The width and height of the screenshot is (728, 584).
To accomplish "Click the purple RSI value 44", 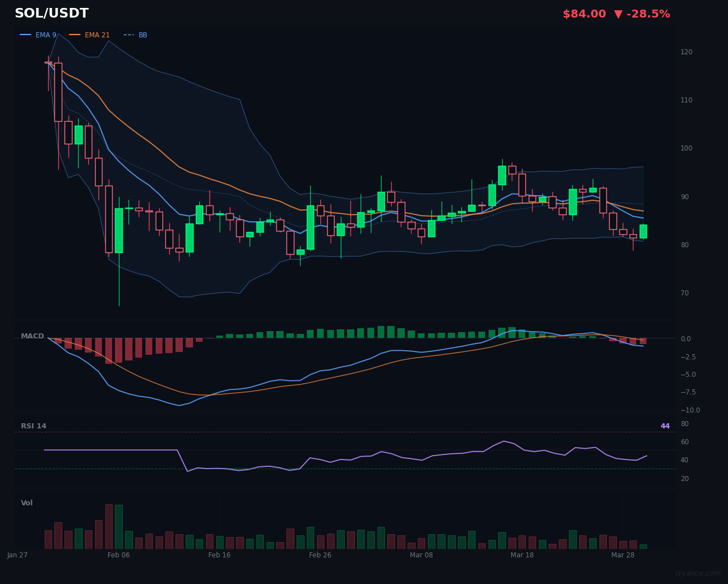I will tap(665, 426).
